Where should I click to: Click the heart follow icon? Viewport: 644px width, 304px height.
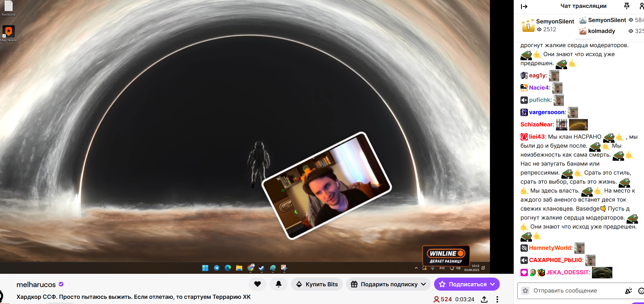[257, 284]
